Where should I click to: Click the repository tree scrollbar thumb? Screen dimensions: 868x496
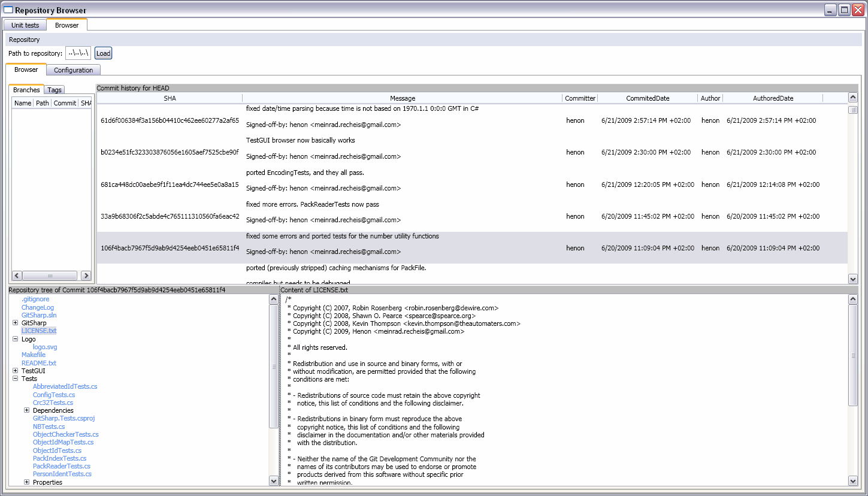click(x=274, y=366)
